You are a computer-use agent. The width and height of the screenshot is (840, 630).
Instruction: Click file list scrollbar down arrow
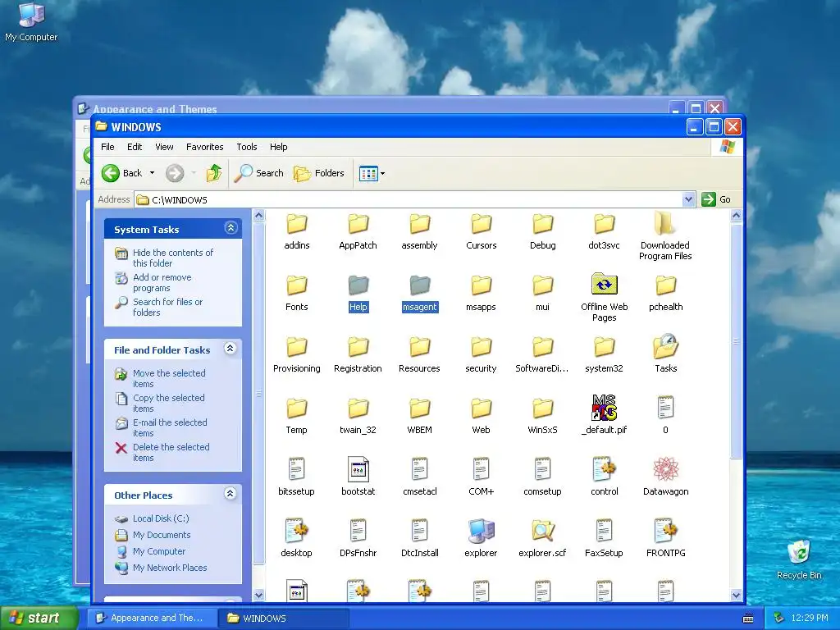pyautogui.click(x=736, y=595)
